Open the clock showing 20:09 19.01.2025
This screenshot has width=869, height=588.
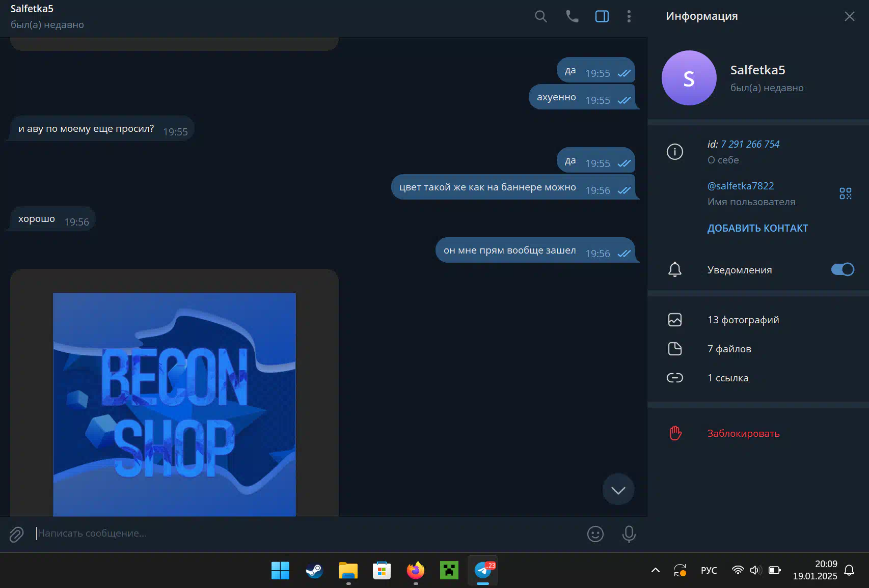coord(815,570)
